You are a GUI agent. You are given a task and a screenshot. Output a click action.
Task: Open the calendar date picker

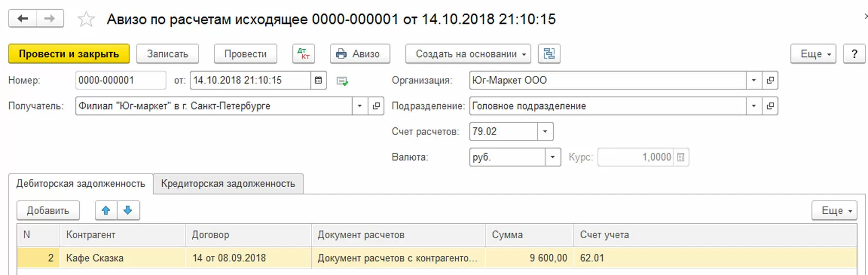[x=318, y=80]
